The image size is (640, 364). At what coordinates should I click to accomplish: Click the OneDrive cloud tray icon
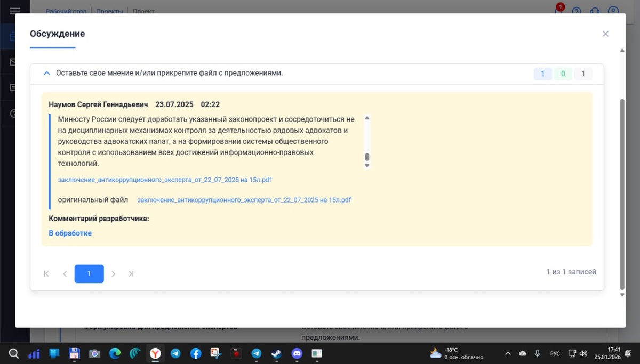coord(523,353)
